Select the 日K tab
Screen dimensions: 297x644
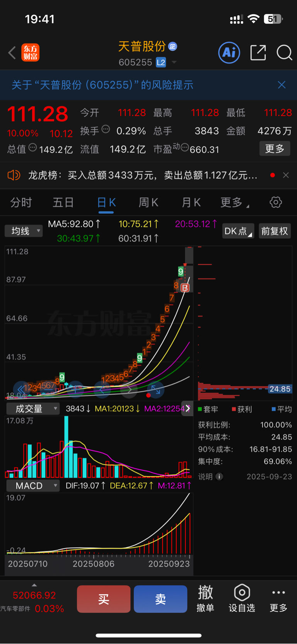tap(106, 203)
